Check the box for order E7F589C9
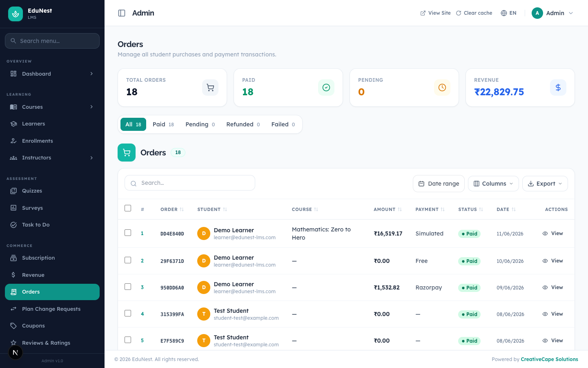This screenshot has width=588, height=368. (x=128, y=340)
